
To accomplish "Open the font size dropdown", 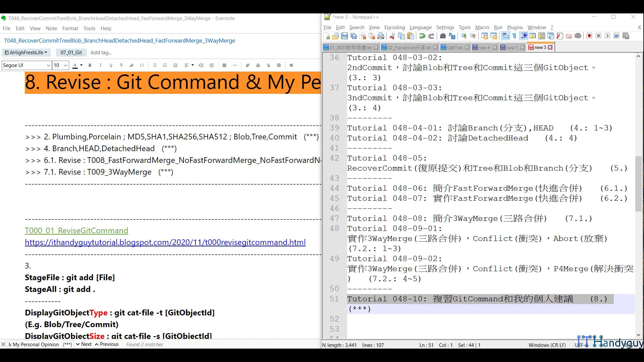I will click(60, 65).
